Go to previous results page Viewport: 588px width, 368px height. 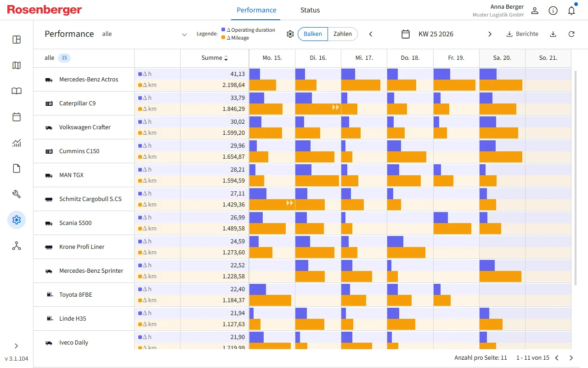pyautogui.click(x=557, y=358)
